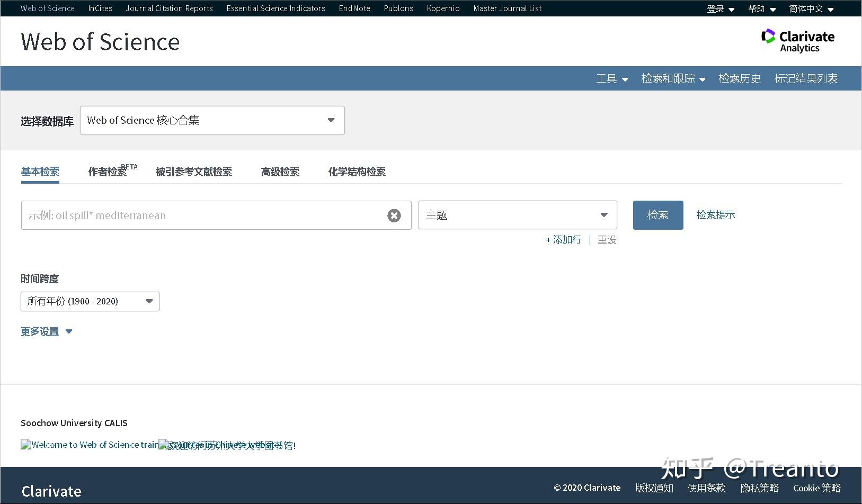Image resolution: width=862 pixels, height=504 pixels.
Task: Switch to the 高级检索 tab
Action: pos(280,172)
